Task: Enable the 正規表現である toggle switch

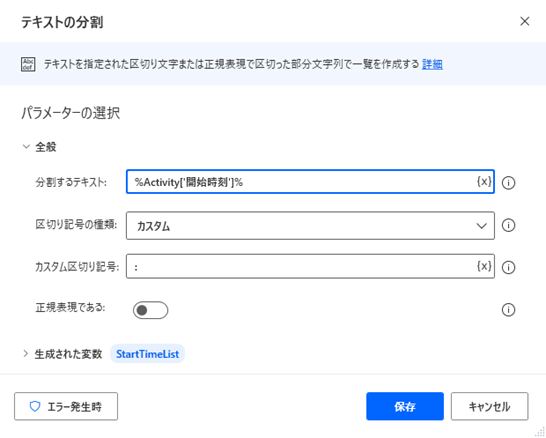Action: point(150,310)
